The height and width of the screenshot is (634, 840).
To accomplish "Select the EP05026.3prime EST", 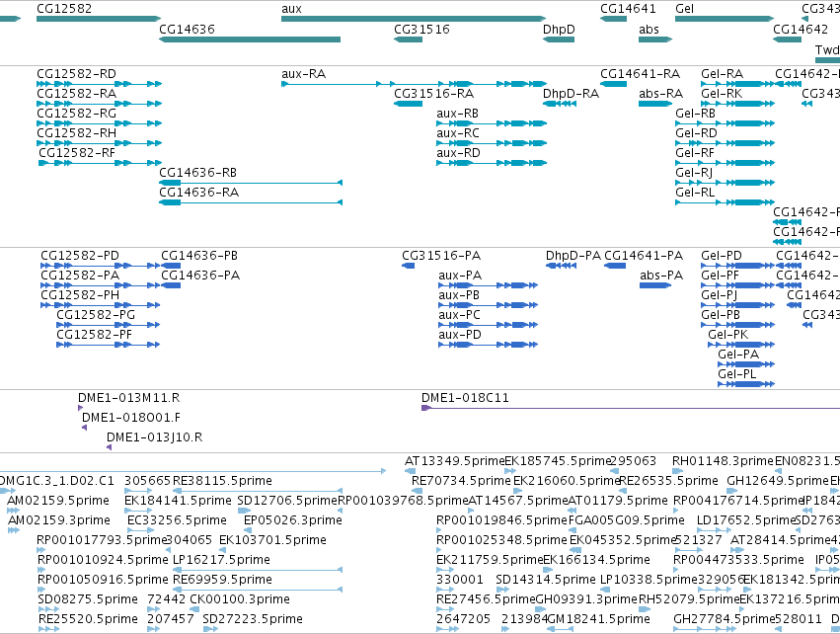I will [249, 530].
